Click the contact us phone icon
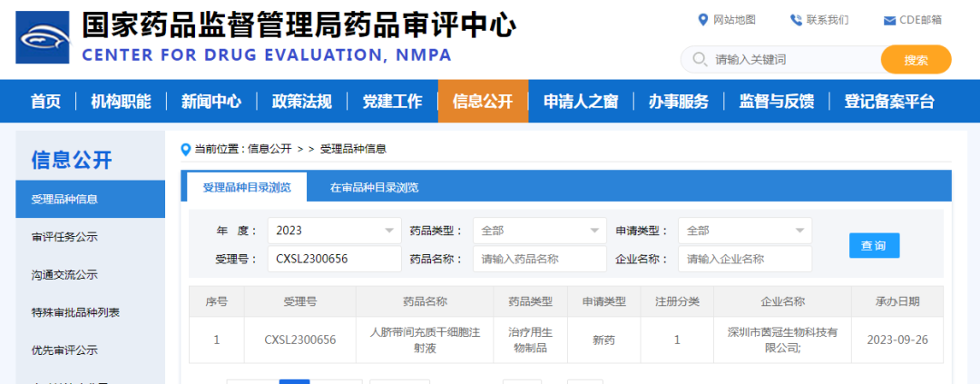Viewport: 980px width, 384px height. coord(796,20)
